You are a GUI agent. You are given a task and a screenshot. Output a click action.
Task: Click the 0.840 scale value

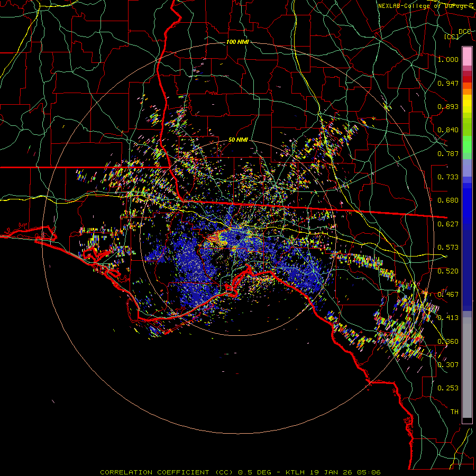448,130
